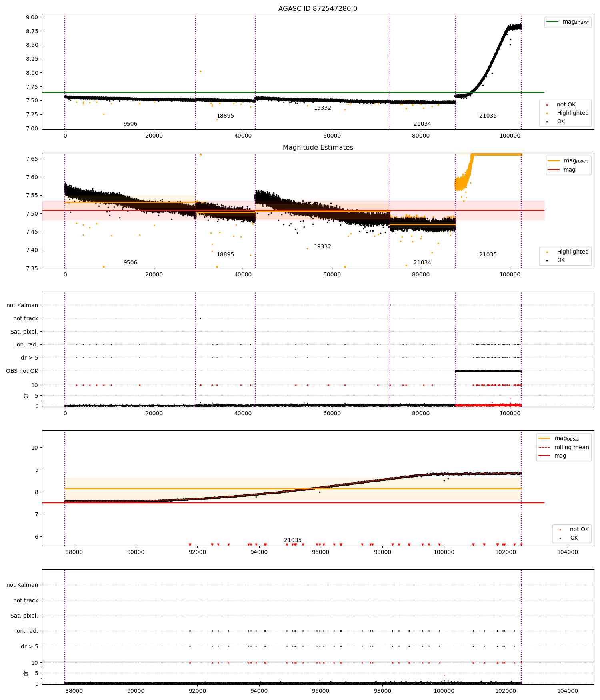
Task: Click the title "AGASC ID 872547280.0"
Action: (x=318, y=9)
